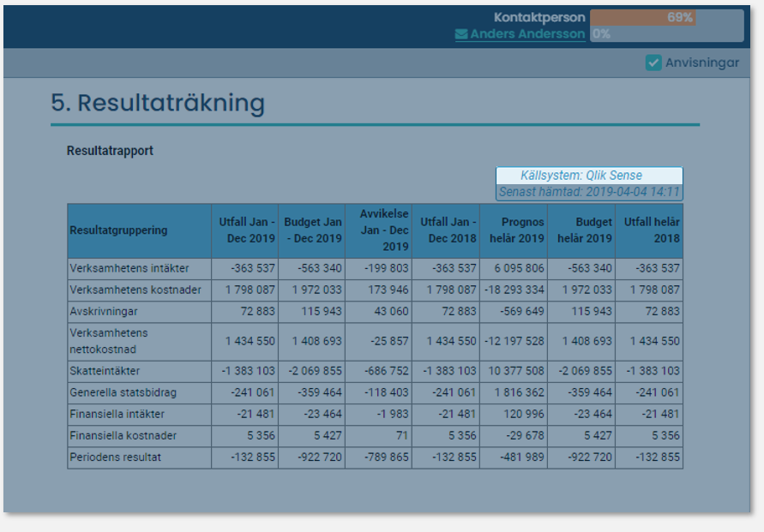This screenshot has width=764, height=532.
Task: Click the -18 293 334 prognos value
Action: (514, 290)
